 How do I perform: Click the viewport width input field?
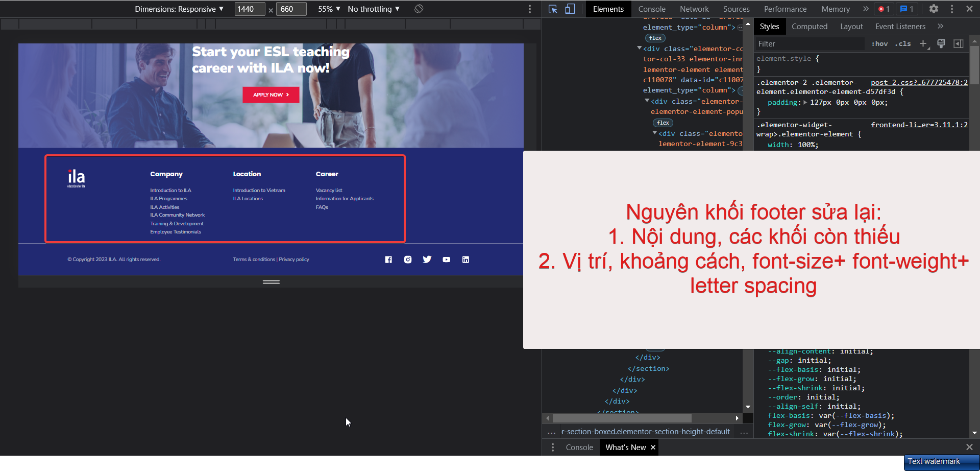pos(250,9)
